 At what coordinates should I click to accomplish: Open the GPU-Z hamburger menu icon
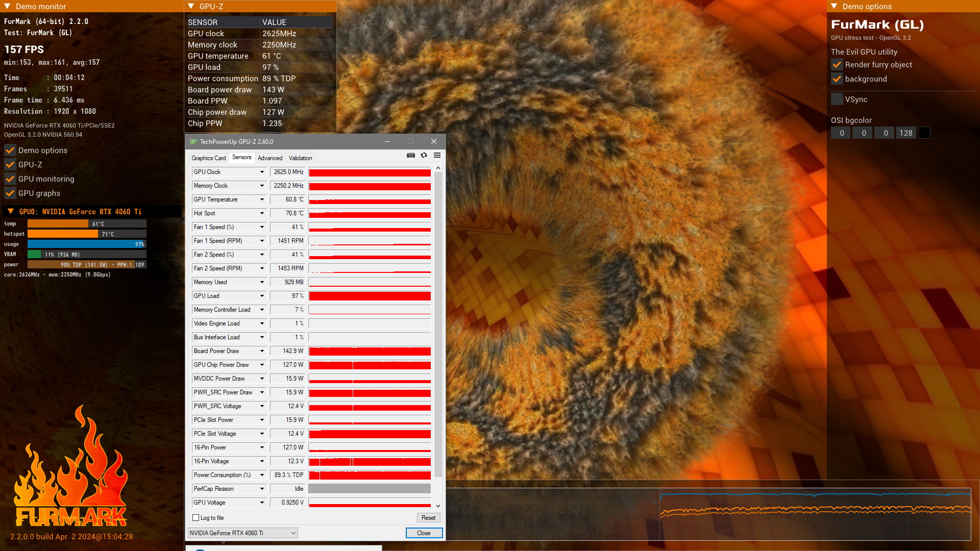[437, 155]
